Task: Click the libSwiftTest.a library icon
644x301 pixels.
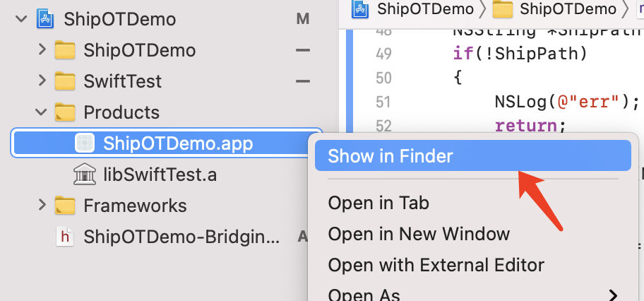Action: tap(85, 175)
